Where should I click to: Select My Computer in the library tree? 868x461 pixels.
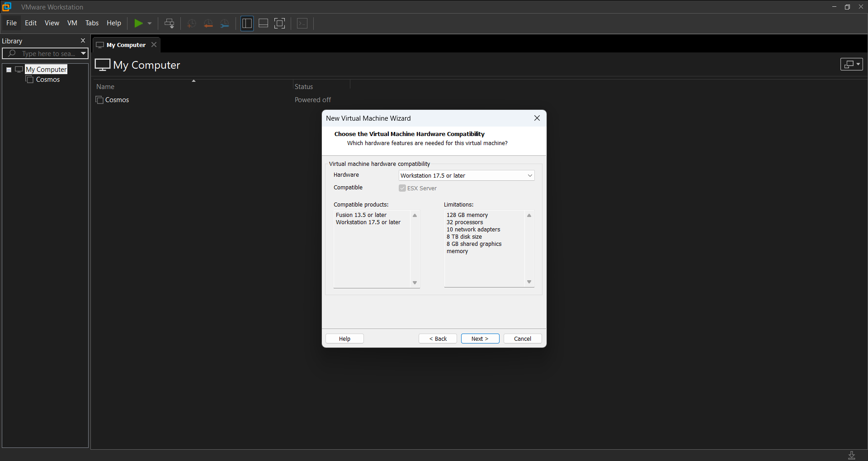pyautogui.click(x=46, y=69)
